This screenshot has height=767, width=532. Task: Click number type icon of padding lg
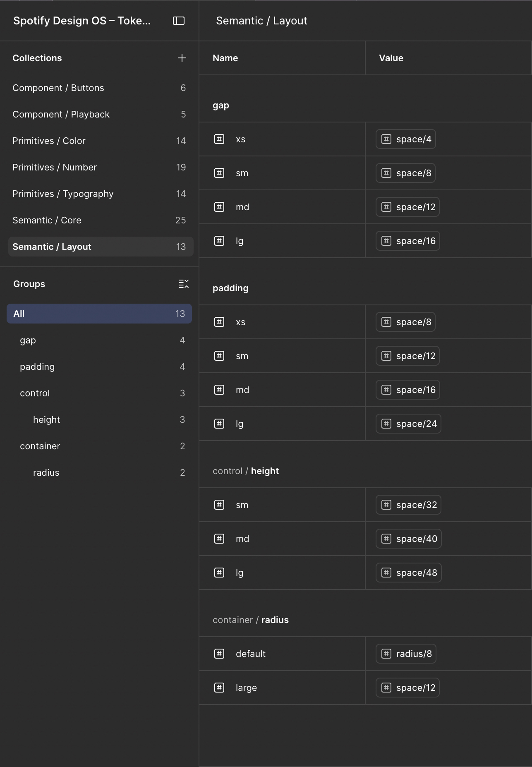point(219,424)
